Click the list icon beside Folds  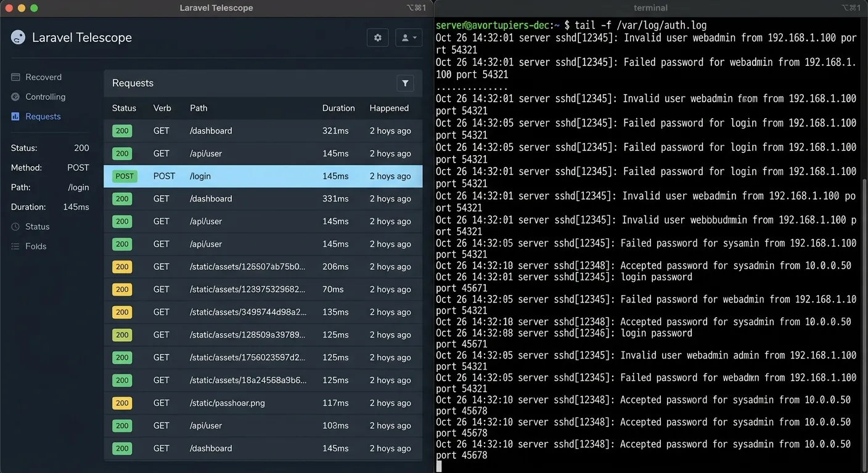coord(15,246)
